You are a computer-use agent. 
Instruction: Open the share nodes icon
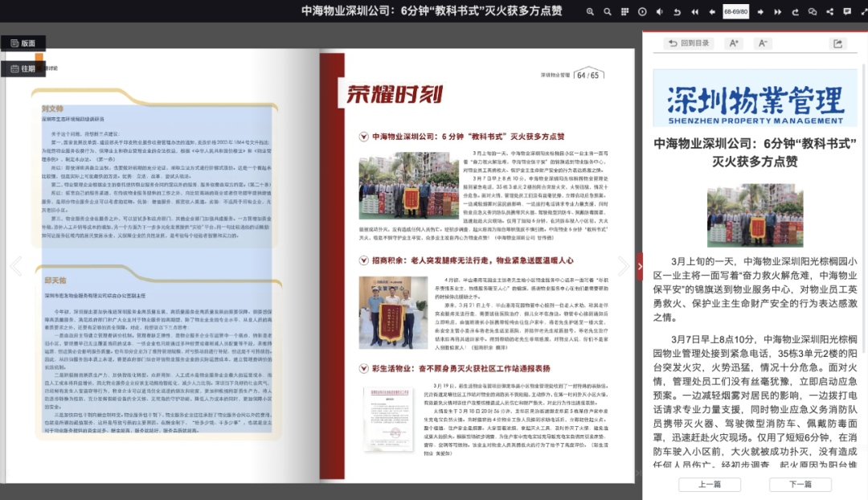coord(829,11)
